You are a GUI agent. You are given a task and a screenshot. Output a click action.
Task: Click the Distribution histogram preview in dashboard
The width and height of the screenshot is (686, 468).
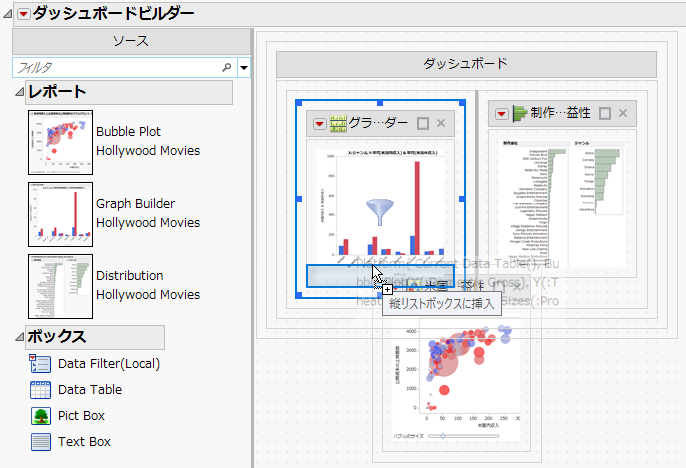pyautogui.click(x=562, y=203)
